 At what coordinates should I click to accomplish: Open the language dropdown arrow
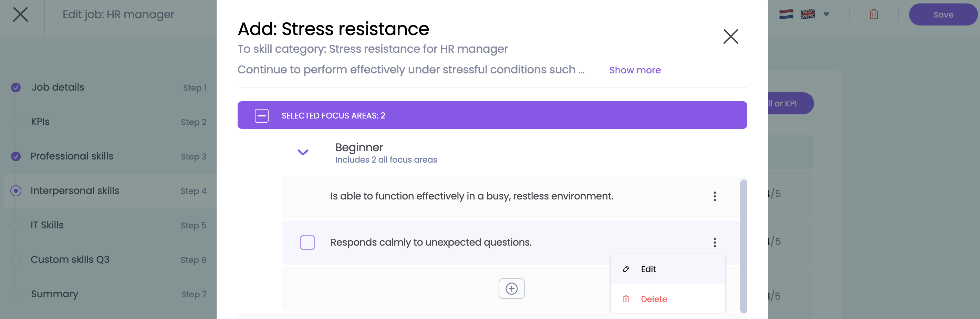click(826, 14)
